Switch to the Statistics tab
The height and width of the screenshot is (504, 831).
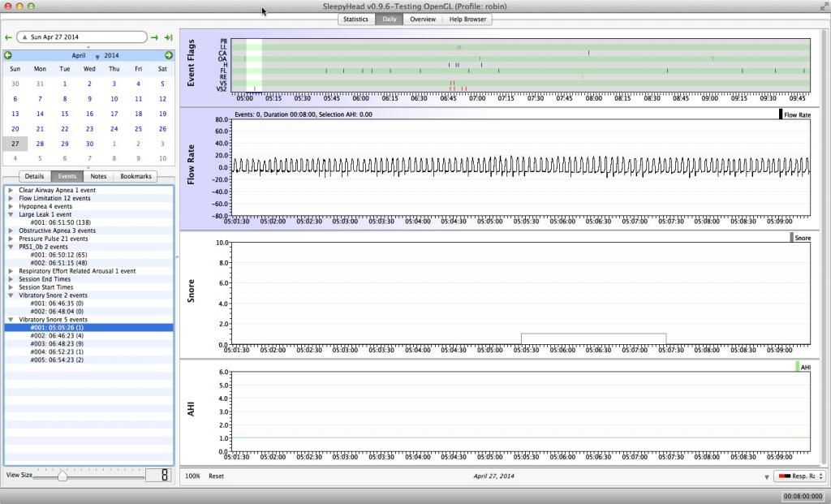[x=355, y=19]
